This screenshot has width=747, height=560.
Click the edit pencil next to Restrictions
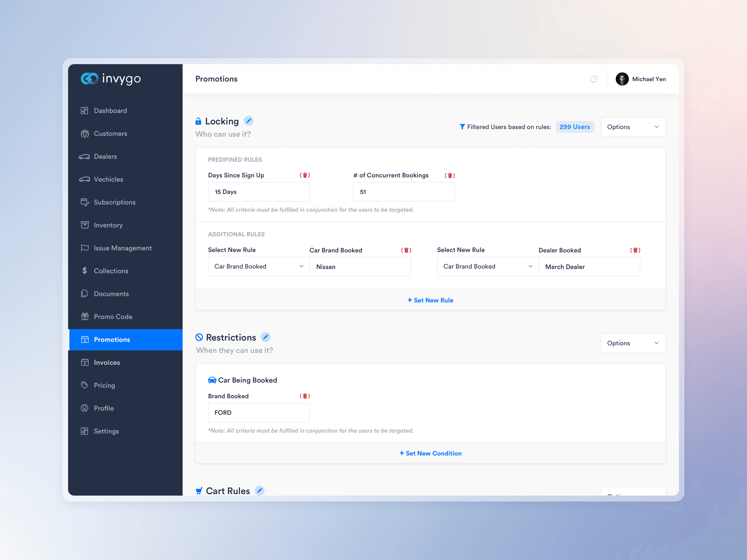[x=266, y=337]
